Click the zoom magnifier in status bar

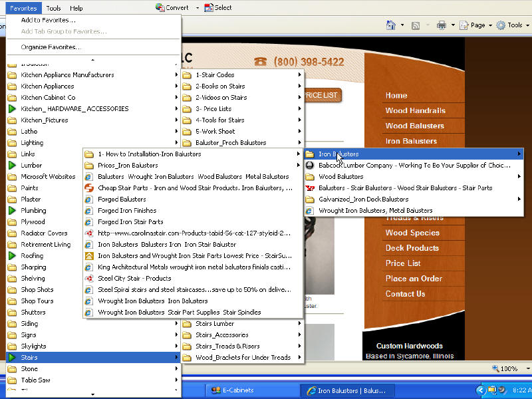pos(496,368)
